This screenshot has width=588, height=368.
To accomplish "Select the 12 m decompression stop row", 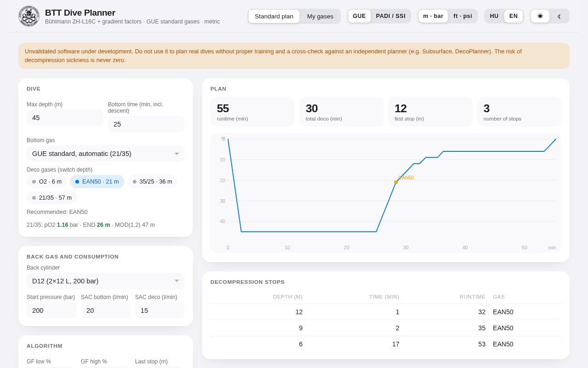I will click(386, 312).
